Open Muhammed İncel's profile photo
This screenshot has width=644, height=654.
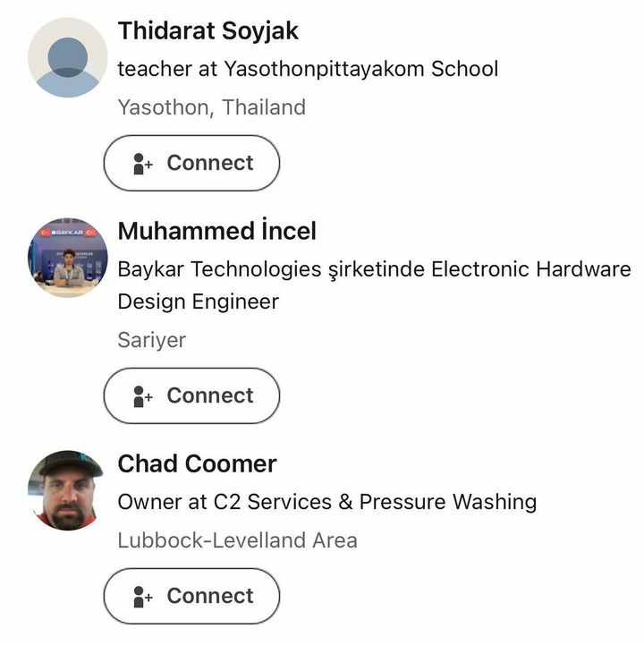click(68, 258)
